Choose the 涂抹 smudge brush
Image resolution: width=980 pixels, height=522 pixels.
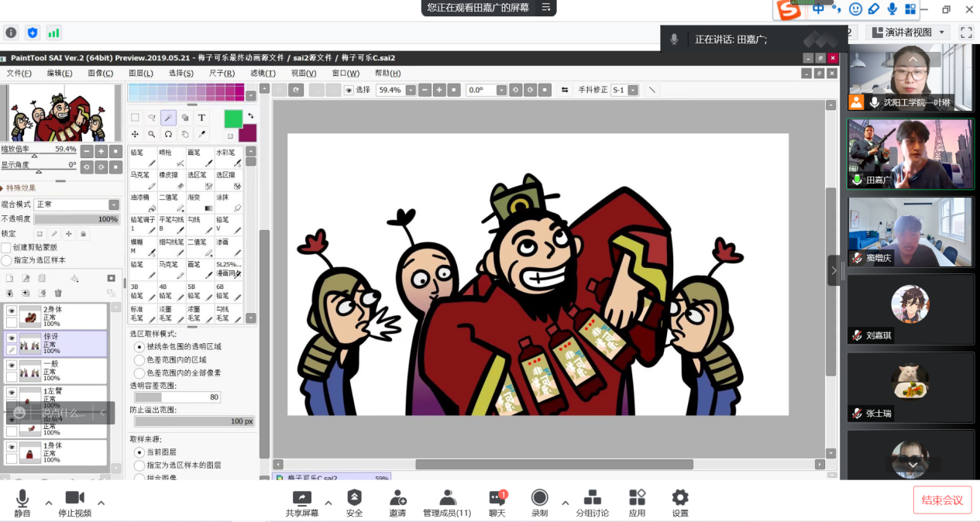229,203
